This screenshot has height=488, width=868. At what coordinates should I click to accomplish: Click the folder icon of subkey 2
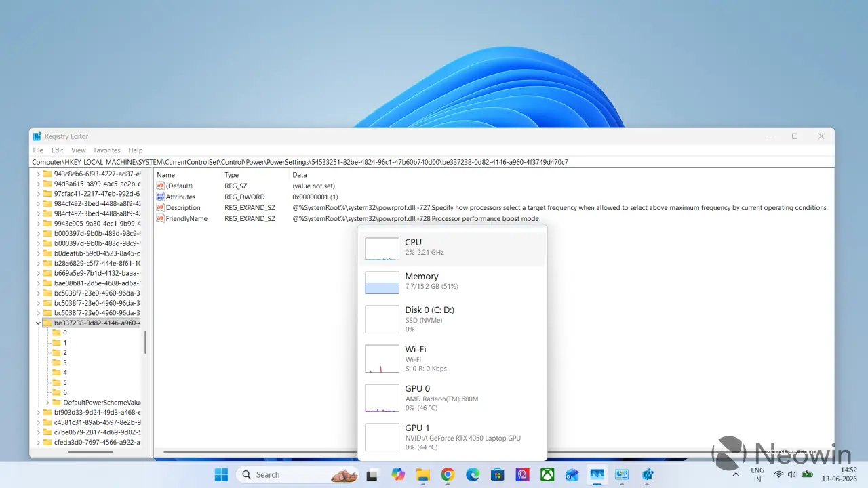(56, 352)
